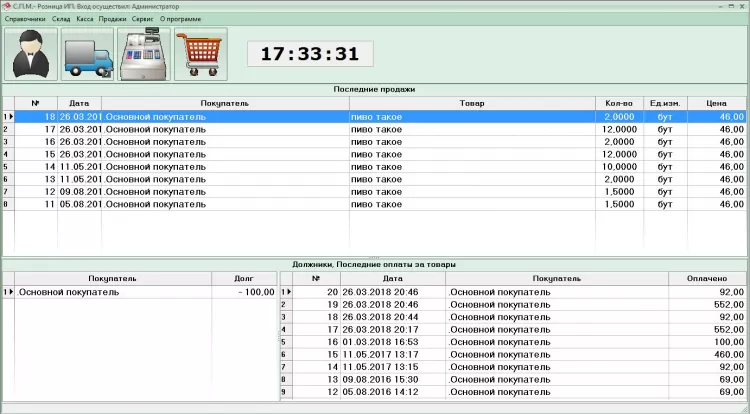Viewport: 750px width, 414px height.
Task: Click Покупатель header in payments table
Action: [557, 278]
